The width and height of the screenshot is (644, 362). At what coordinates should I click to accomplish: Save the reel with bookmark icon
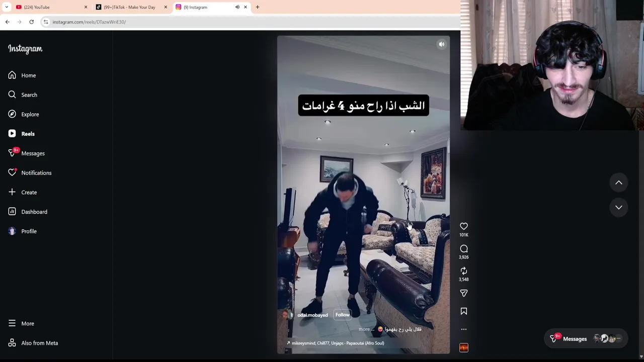point(464,311)
